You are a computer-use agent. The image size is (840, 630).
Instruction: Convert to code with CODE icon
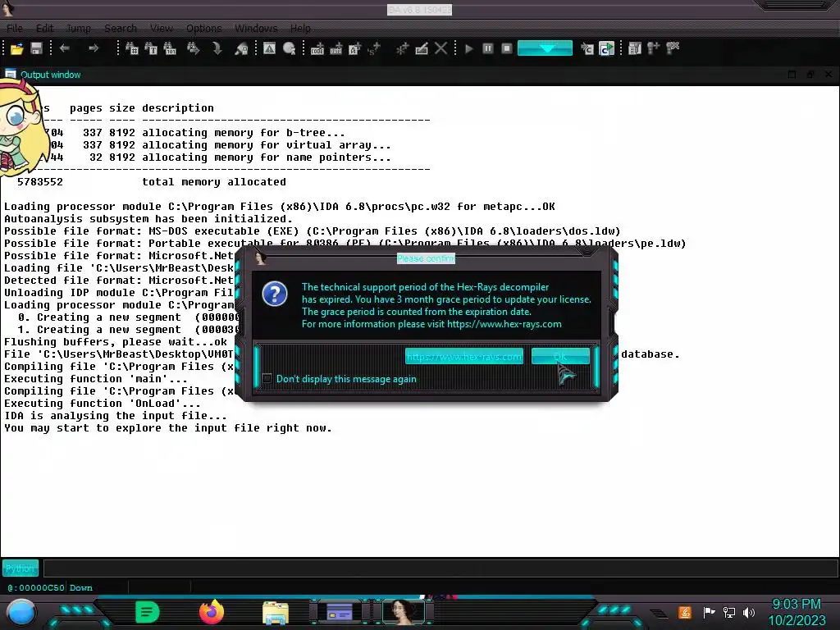317,48
